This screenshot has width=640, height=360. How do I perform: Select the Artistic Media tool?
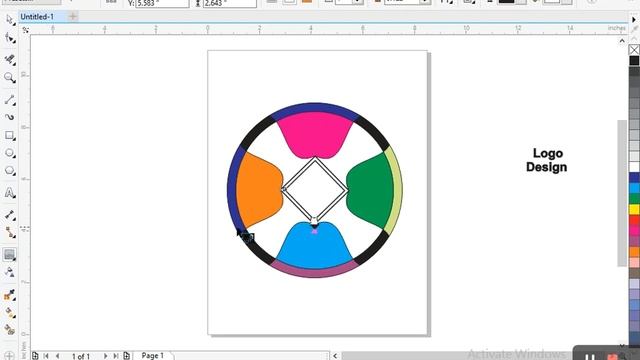pyautogui.click(x=9, y=117)
